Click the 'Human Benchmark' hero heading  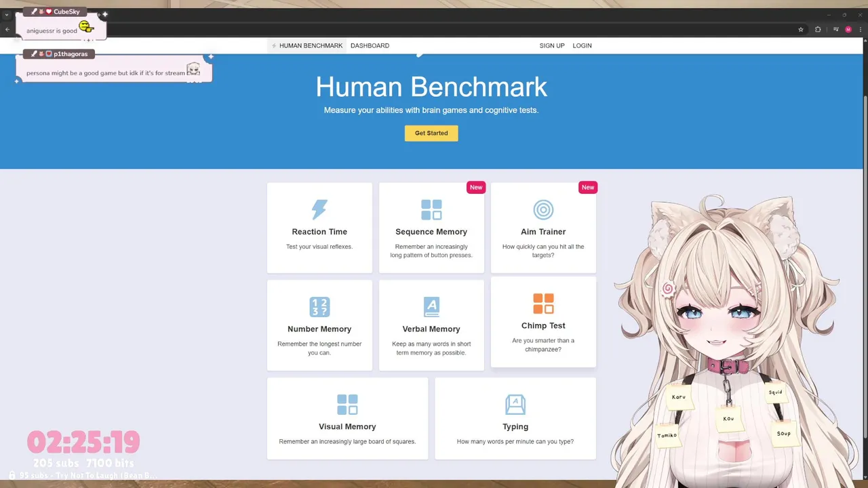tap(431, 87)
